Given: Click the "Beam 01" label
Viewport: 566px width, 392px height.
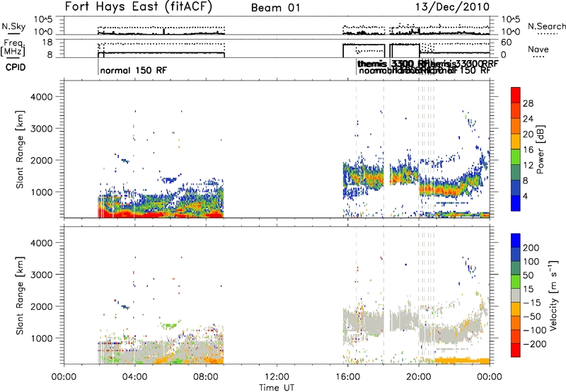Looking at the screenshot, I should (276, 8).
